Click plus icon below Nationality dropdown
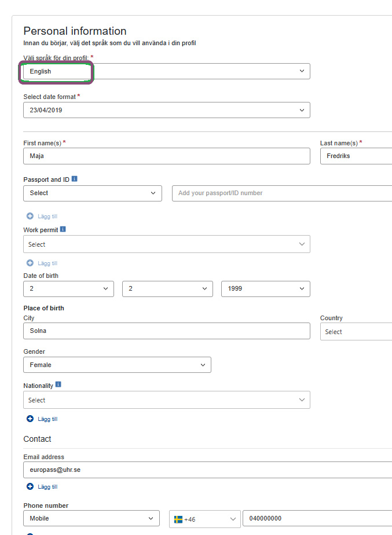 [30, 419]
